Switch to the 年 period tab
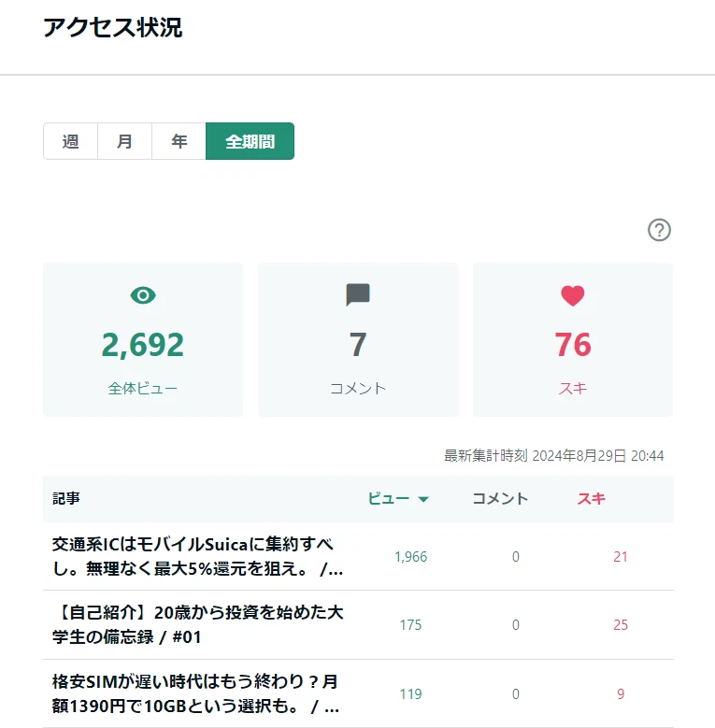 click(179, 141)
